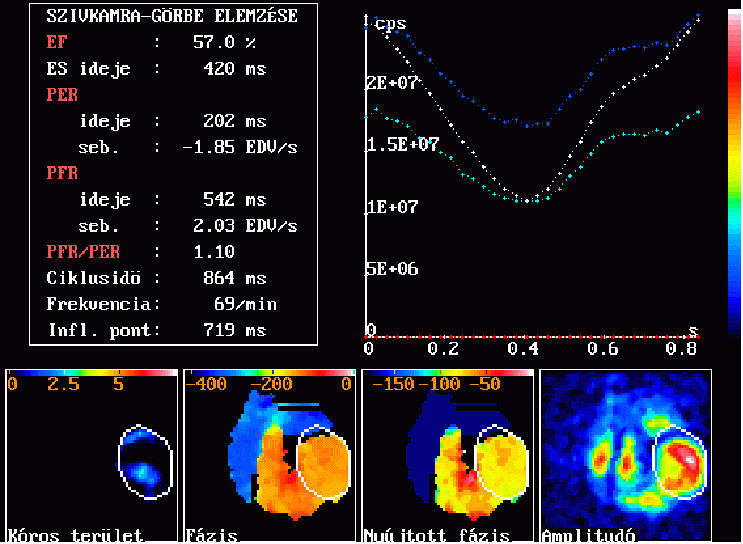Click the SZIVKAMRA-GÖRBE ELEMZÉSE title
The width and height of the screenshot is (743, 544).
click(x=164, y=17)
